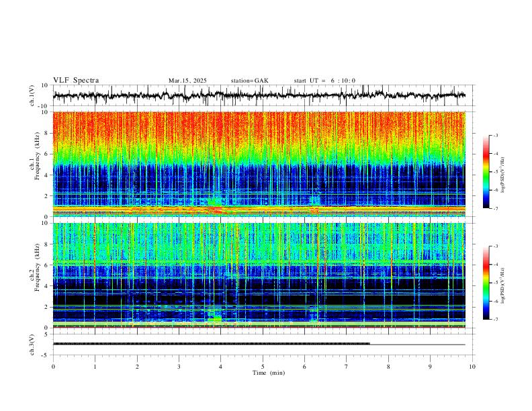Click time axis tick label "7"
Screen dimensions: 532x411
347,367
